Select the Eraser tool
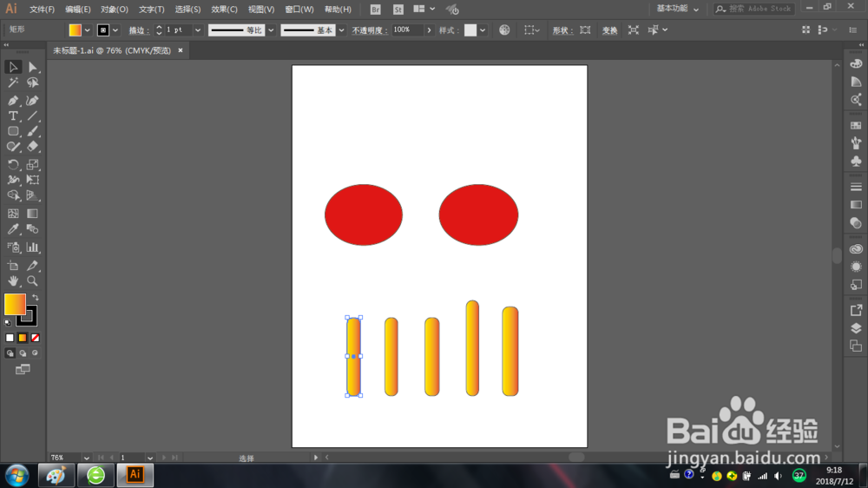 33,147
